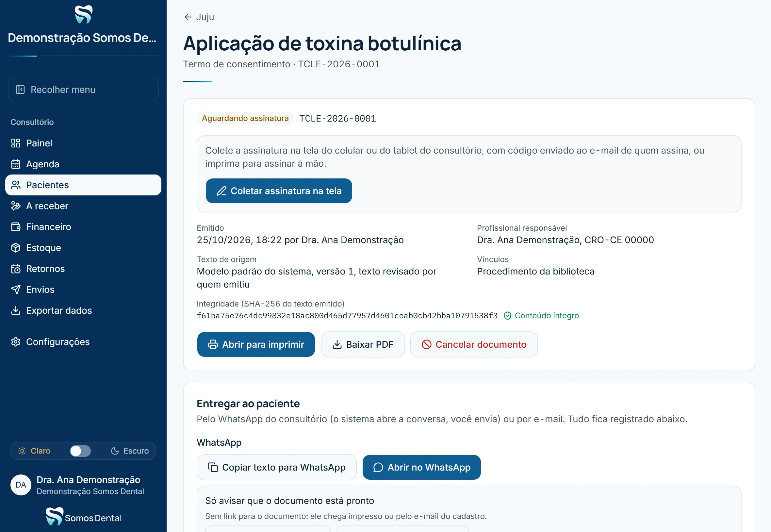Click the moon icon beside Escuro
Image resolution: width=771 pixels, height=532 pixels.
[x=115, y=451]
